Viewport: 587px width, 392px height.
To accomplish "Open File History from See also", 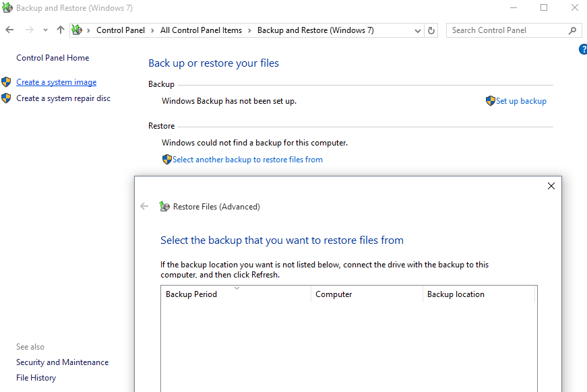I will pos(36,377).
